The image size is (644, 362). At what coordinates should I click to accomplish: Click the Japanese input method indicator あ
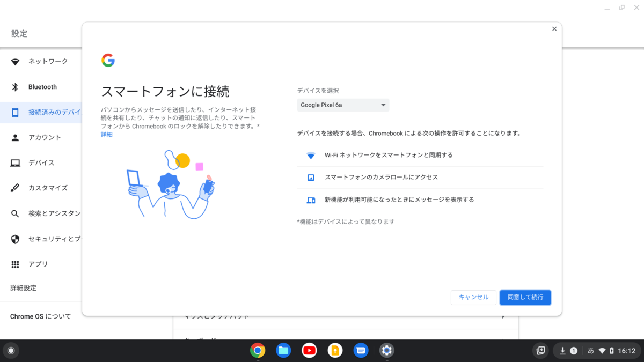click(591, 351)
